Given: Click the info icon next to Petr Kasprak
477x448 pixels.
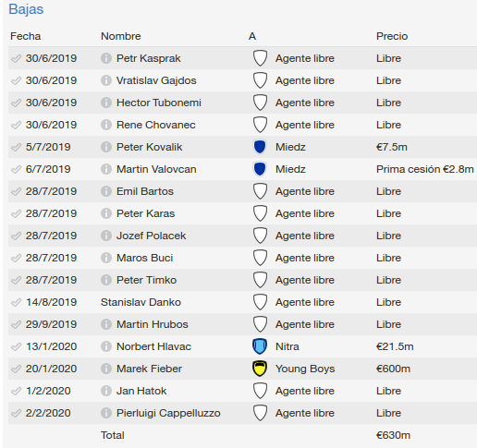Looking at the screenshot, I should 106,58.
